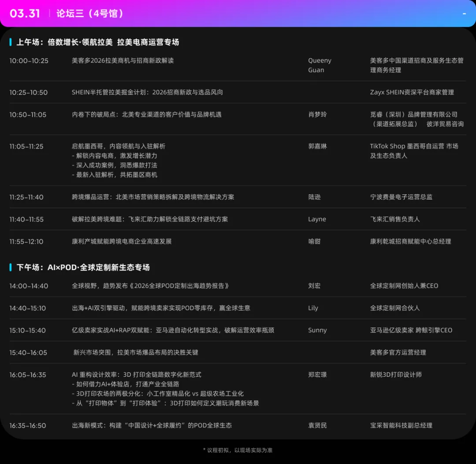Select 全球定制网创始人兼CEO title
This screenshot has height=464, width=476.
pos(404,286)
